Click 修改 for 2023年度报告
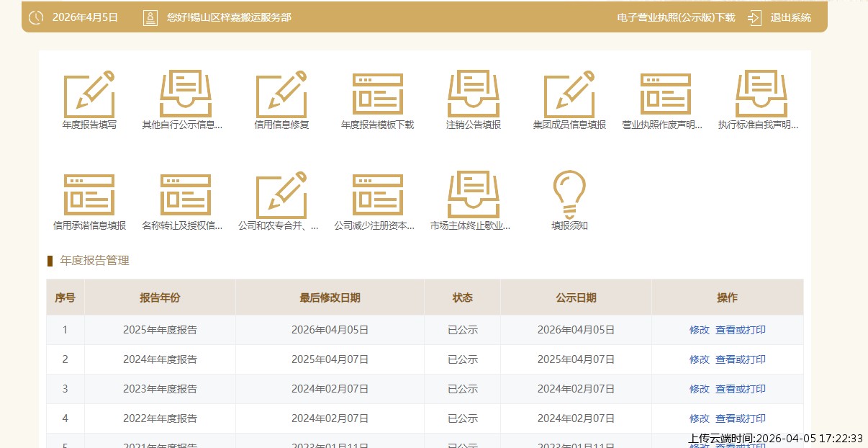The height and width of the screenshot is (448, 868). pyautogui.click(x=699, y=389)
